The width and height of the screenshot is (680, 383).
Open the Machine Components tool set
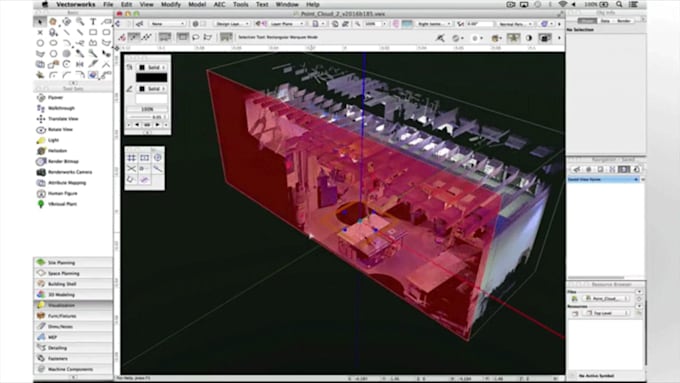73,369
